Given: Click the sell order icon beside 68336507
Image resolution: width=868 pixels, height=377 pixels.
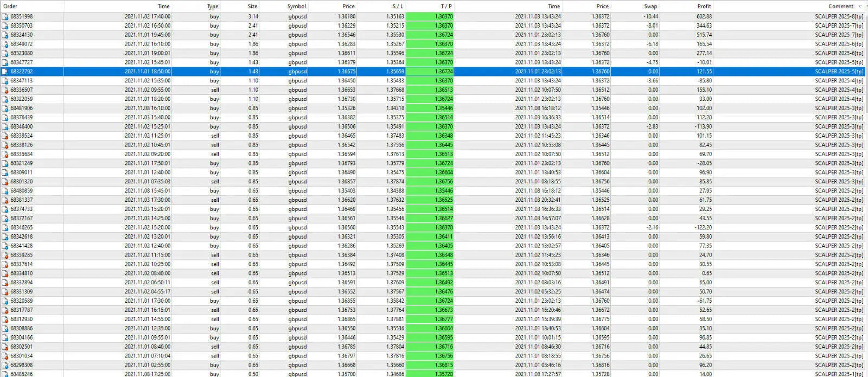Looking at the screenshot, I should (x=5, y=90).
